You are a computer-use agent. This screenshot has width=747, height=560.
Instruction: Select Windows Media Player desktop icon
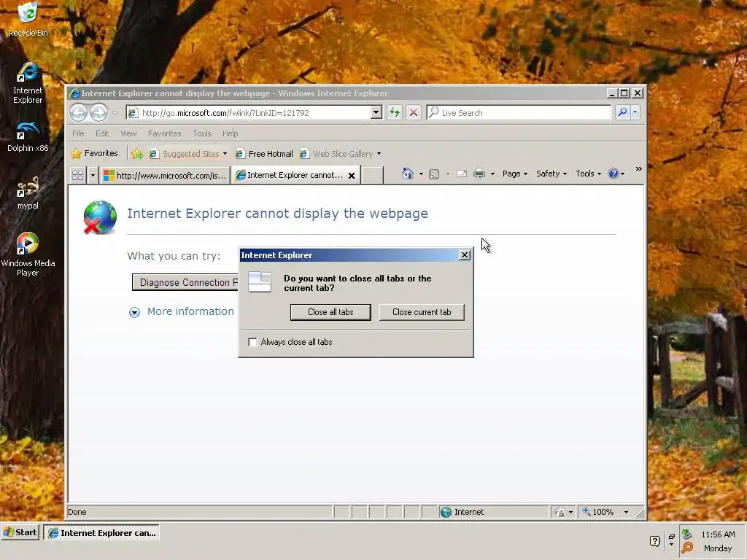tap(28, 254)
